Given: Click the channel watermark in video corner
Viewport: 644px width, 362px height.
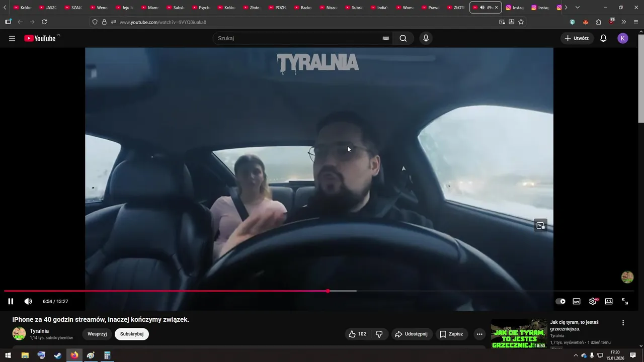Looking at the screenshot, I should (627, 277).
